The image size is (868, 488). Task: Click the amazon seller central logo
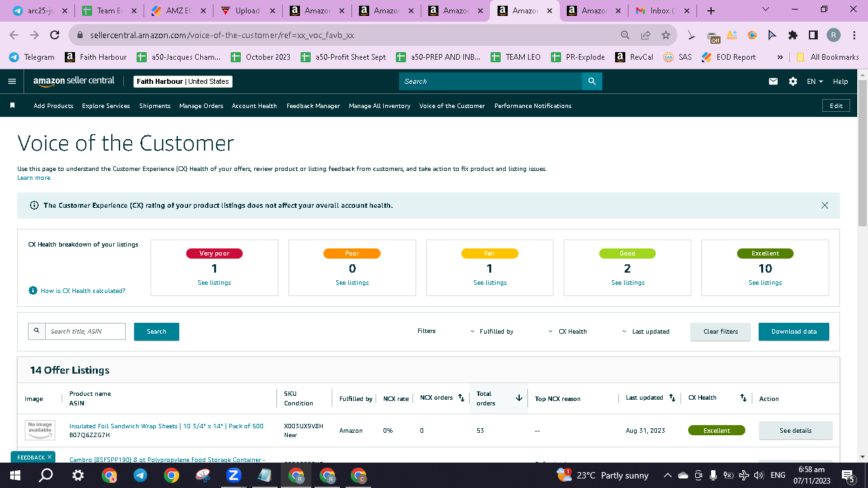pos(74,81)
